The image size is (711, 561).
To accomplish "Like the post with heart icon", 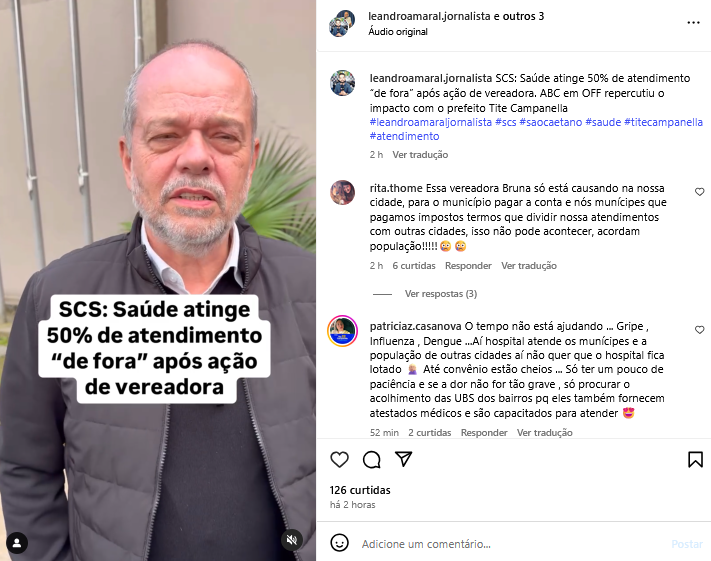I will click(x=339, y=459).
